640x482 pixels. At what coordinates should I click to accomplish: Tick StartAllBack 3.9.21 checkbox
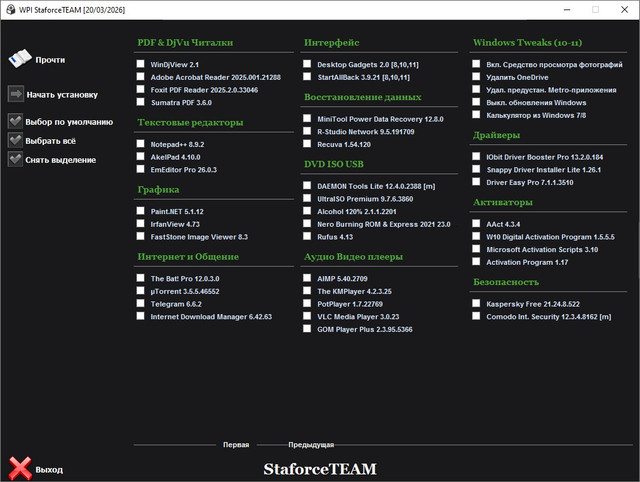click(x=307, y=76)
